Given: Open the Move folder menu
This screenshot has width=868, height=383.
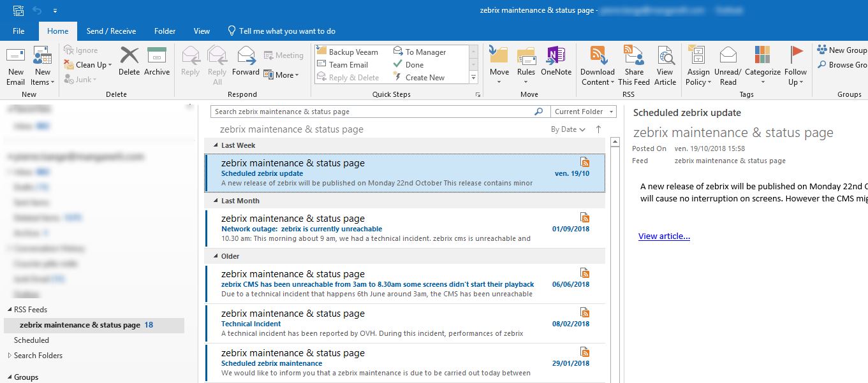Looking at the screenshot, I should coord(499,65).
